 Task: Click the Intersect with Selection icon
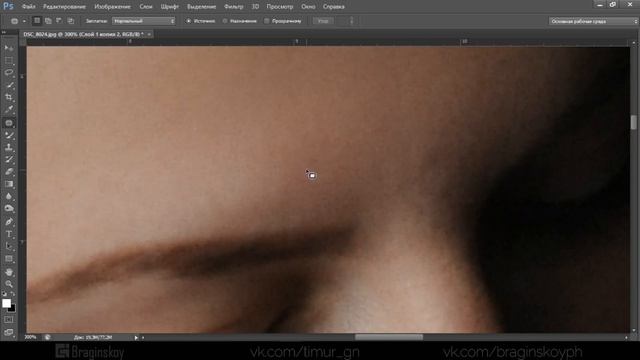pos(71,21)
